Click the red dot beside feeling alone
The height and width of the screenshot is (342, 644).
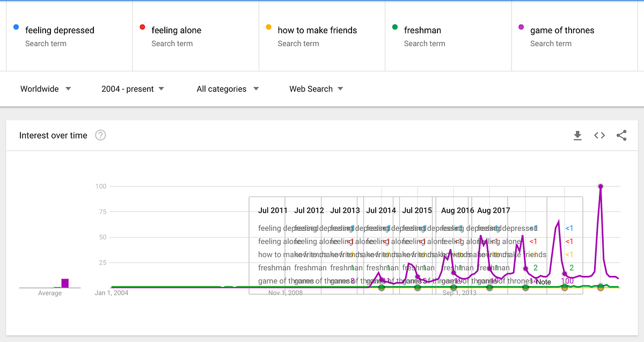click(x=142, y=27)
